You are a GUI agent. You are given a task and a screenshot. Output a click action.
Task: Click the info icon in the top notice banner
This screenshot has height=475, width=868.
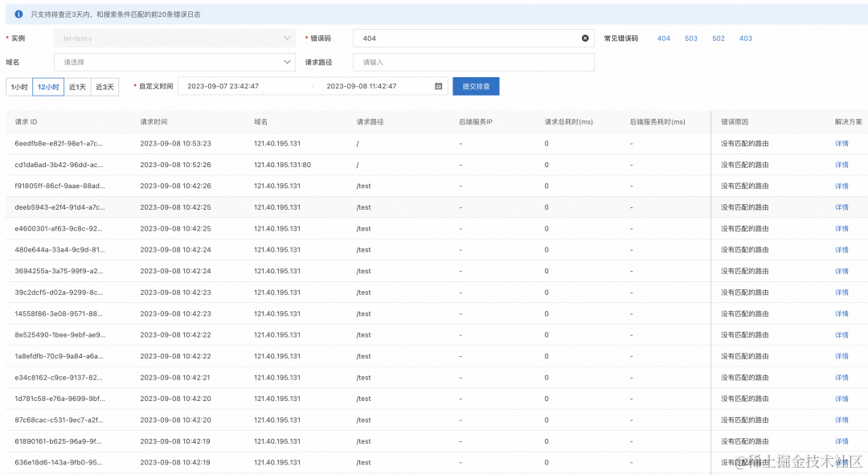(18, 14)
